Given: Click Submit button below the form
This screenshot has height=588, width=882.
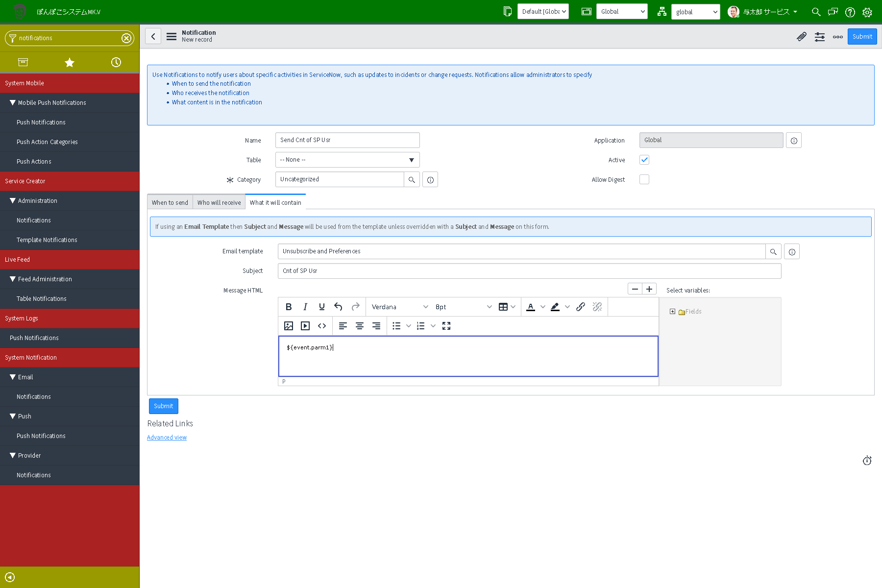Looking at the screenshot, I should click(x=164, y=406).
